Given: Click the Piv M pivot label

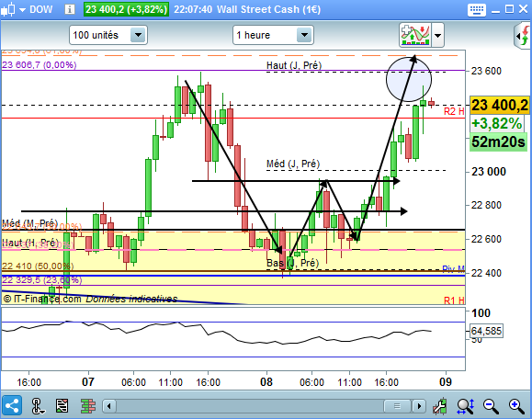Looking at the screenshot, I should pyautogui.click(x=454, y=269).
